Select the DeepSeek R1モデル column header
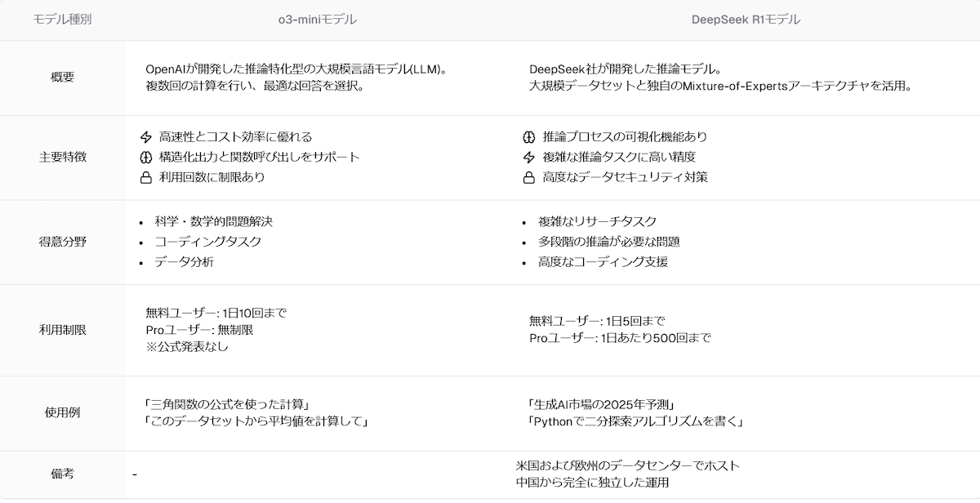The width and height of the screenshot is (980, 503). pyautogui.click(x=746, y=20)
